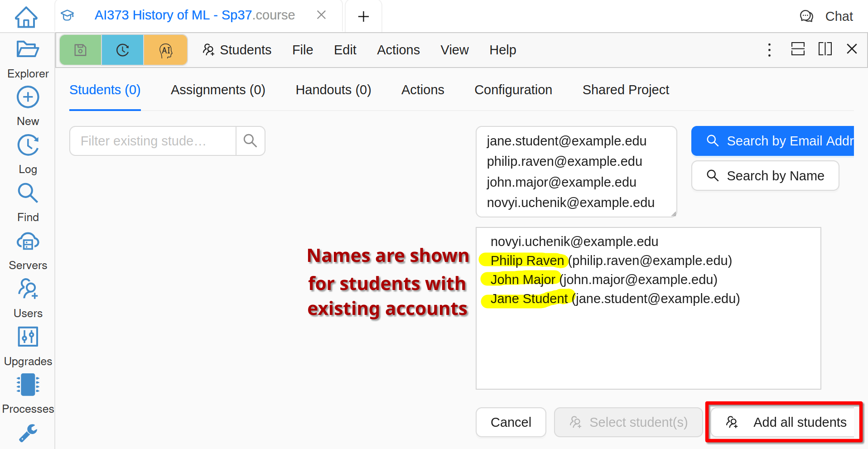Open TimeTravel clock icon in toolbar
868x449 pixels.
[x=122, y=50]
